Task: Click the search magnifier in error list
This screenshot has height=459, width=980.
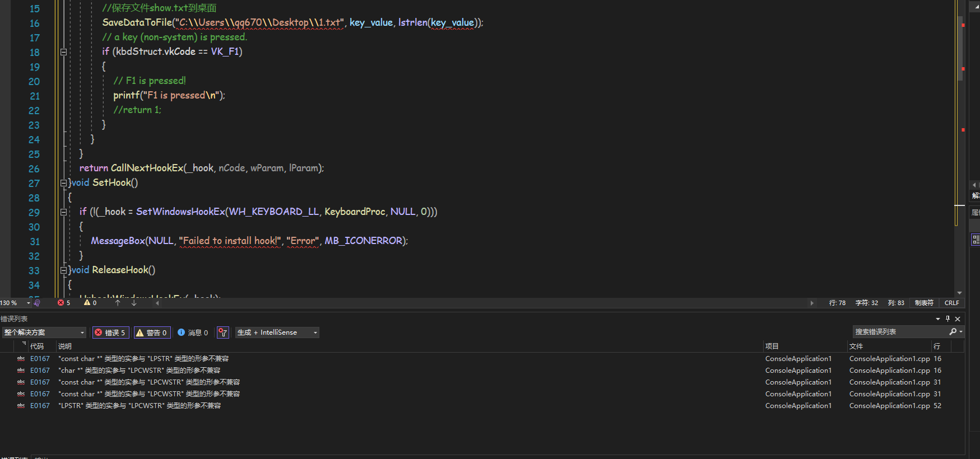Action: pyautogui.click(x=953, y=332)
